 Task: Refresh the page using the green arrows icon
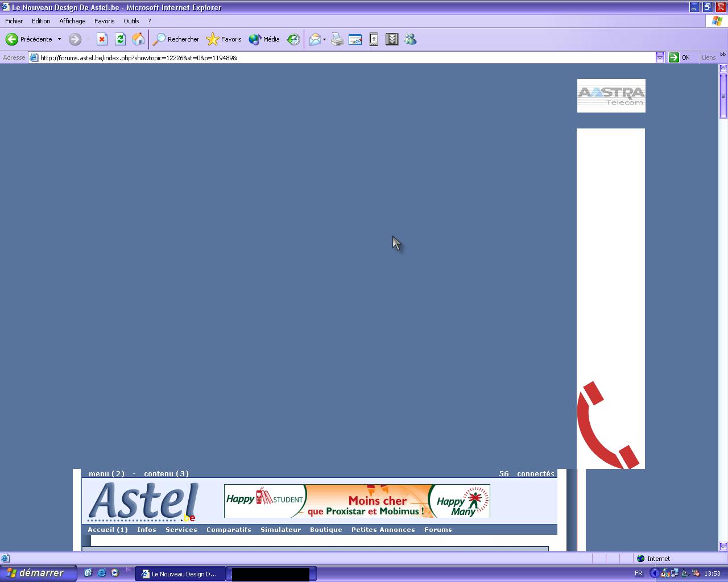[x=120, y=39]
